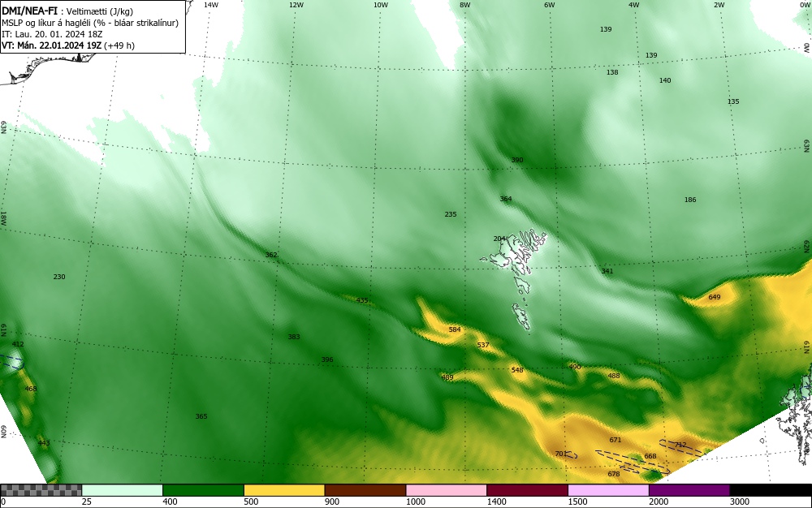The image size is (812, 508).
Task: Click the map value '435'
Action: [x=362, y=300]
